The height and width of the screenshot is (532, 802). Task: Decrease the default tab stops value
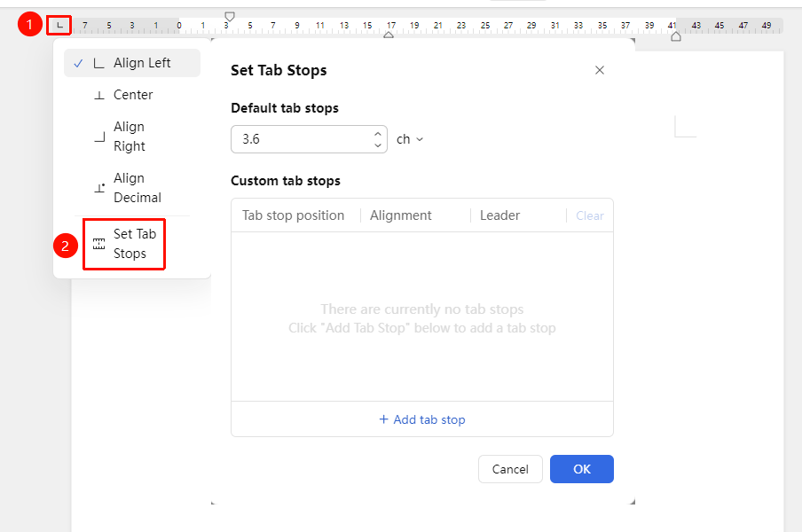tap(378, 145)
